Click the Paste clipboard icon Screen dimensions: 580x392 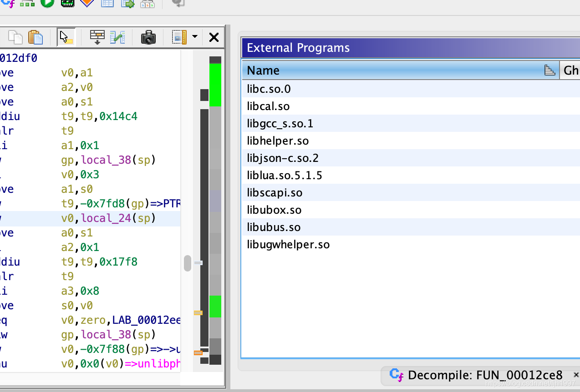click(36, 37)
